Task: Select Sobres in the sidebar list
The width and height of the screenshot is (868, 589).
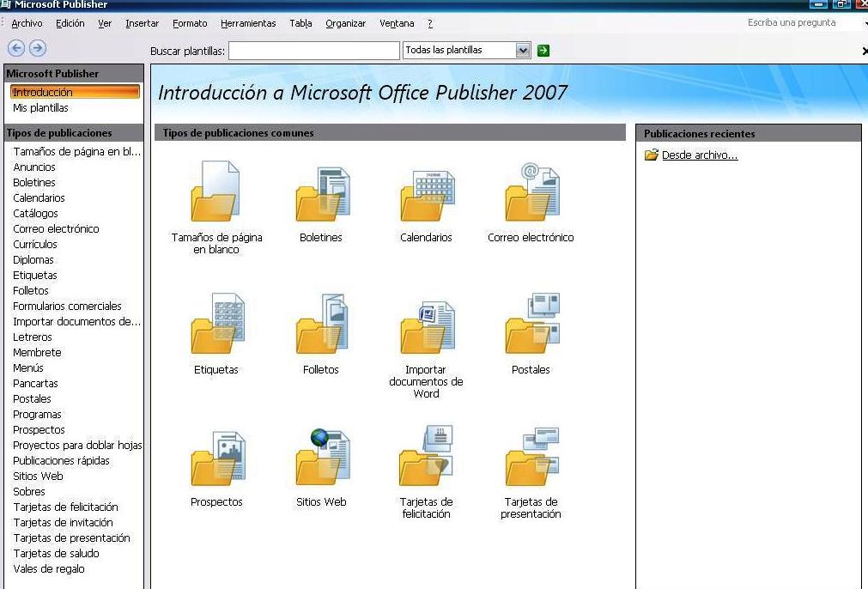Action: point(29,492)
